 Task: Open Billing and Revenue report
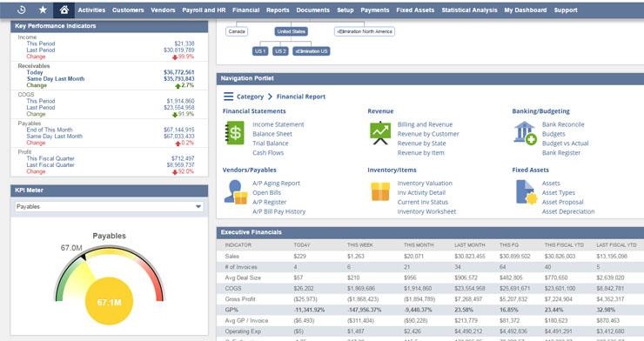point(425,124)
